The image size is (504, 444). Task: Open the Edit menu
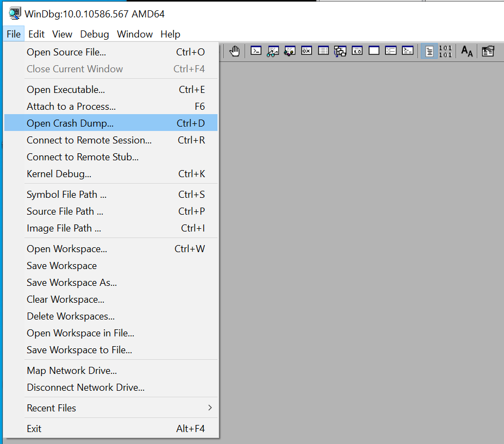[36, 34]
